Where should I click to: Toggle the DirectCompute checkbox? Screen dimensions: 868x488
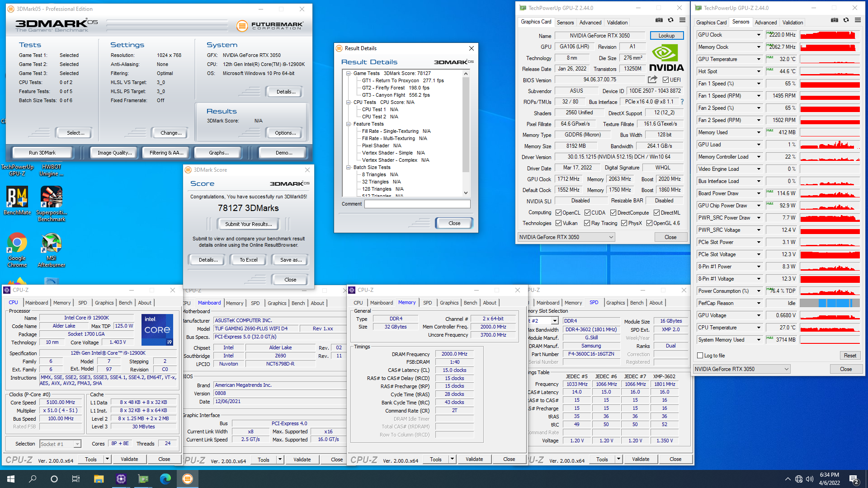613,213
